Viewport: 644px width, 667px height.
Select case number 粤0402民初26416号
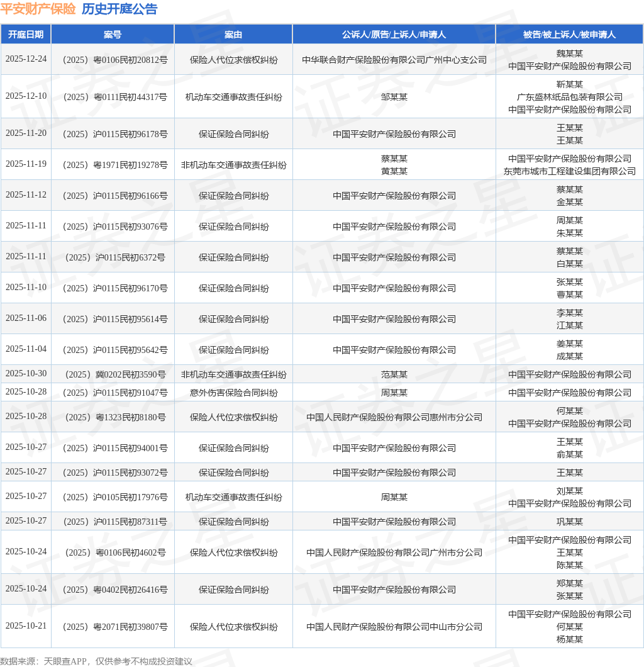(x=115, y=590)
